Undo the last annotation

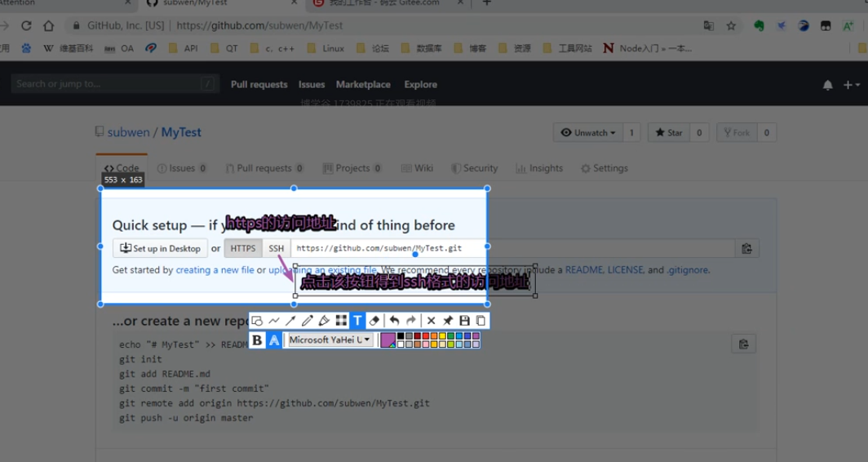(x=394, y=321)
